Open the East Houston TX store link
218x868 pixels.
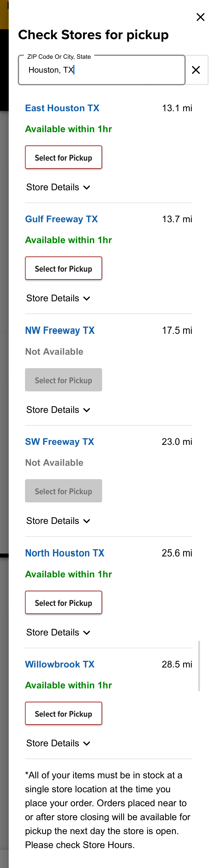[62, 108]
